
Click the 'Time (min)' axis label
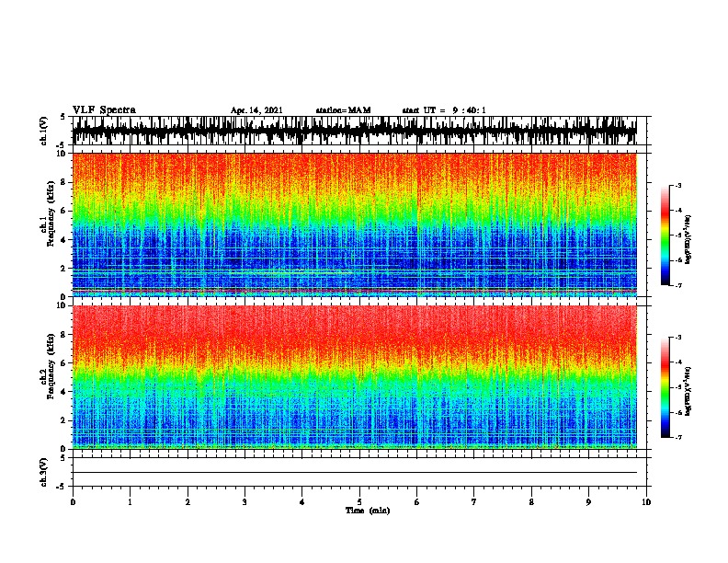(x=368, y=511)
